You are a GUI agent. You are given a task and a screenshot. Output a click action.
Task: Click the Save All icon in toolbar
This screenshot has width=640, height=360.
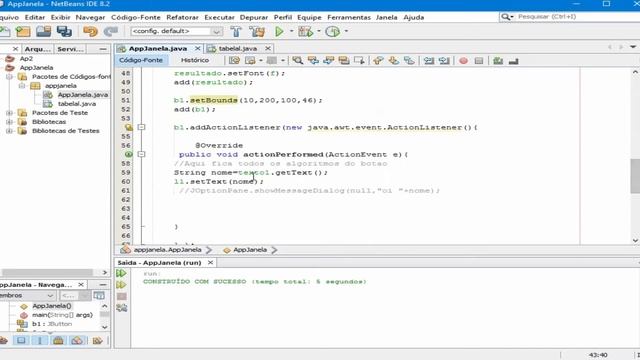click(x=64, y=31)
